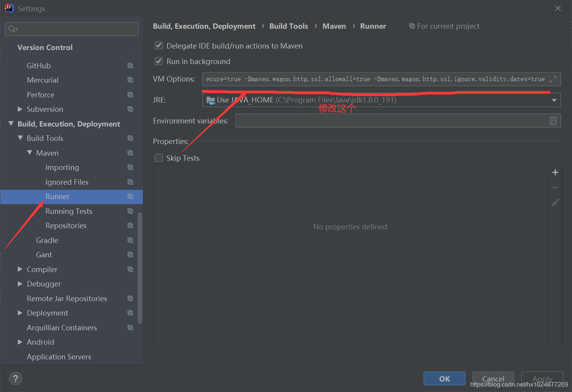Toggle Delegate IDE build/run actions to Maven

click(x=159, y=45)
